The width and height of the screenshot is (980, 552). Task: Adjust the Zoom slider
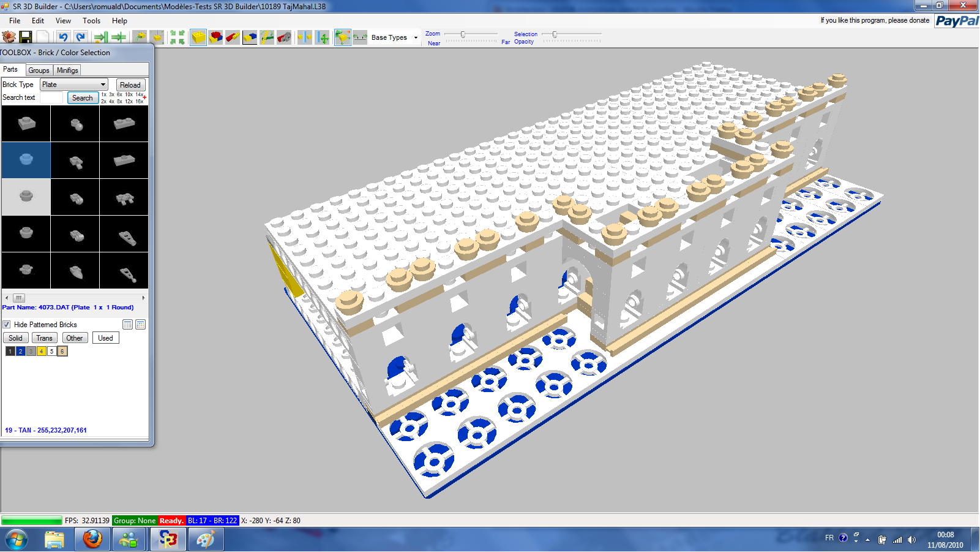point(463,34)
